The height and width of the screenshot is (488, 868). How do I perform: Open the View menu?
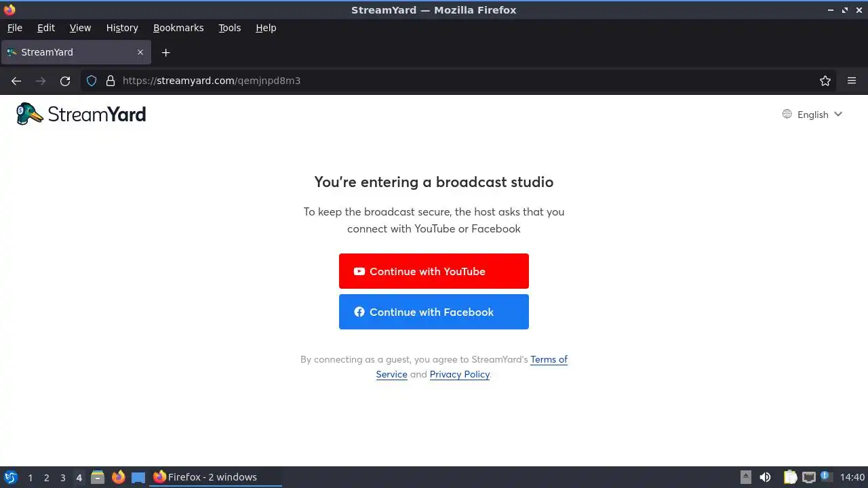click(x=80, y=28)
